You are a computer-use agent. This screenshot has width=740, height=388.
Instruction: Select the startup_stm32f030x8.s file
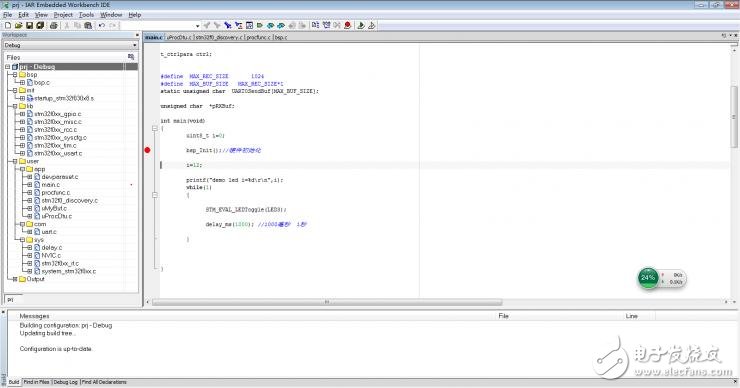[64, 98]
